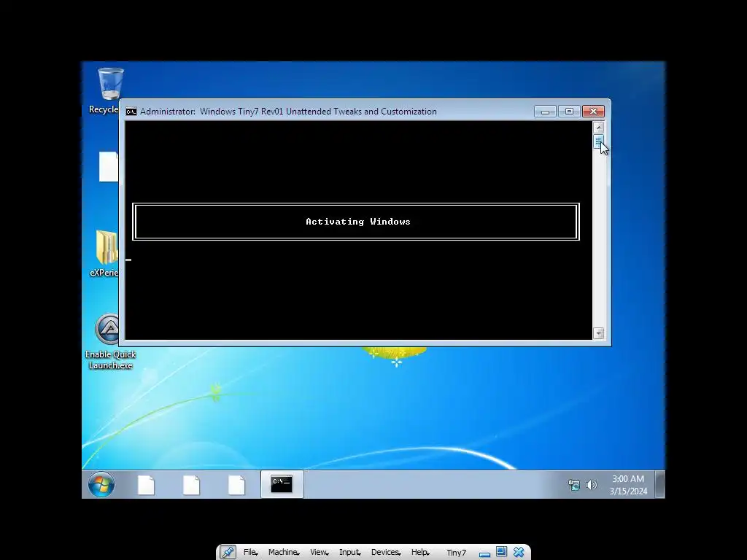
Task: Open the VirtualBox Machine menu
Action: coord(284,553)
